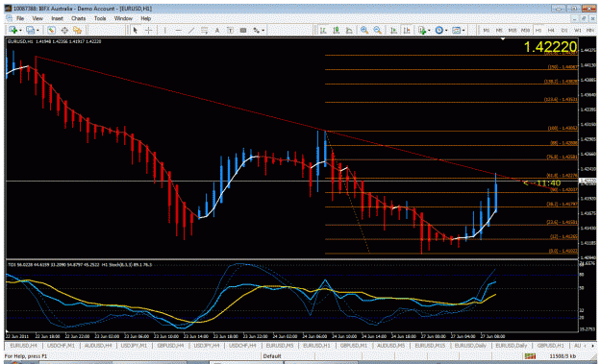
Task: Expand the Arrows tool dropdown arrow
Action: coord(263,31)
